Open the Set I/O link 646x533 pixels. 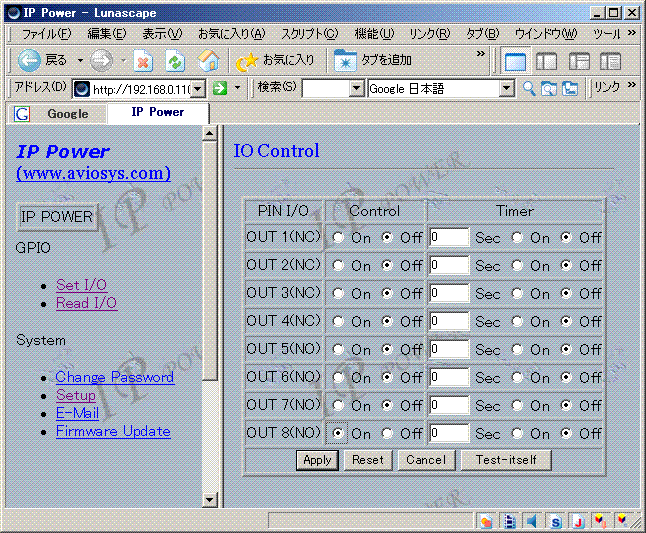click(x=82, y=285)
